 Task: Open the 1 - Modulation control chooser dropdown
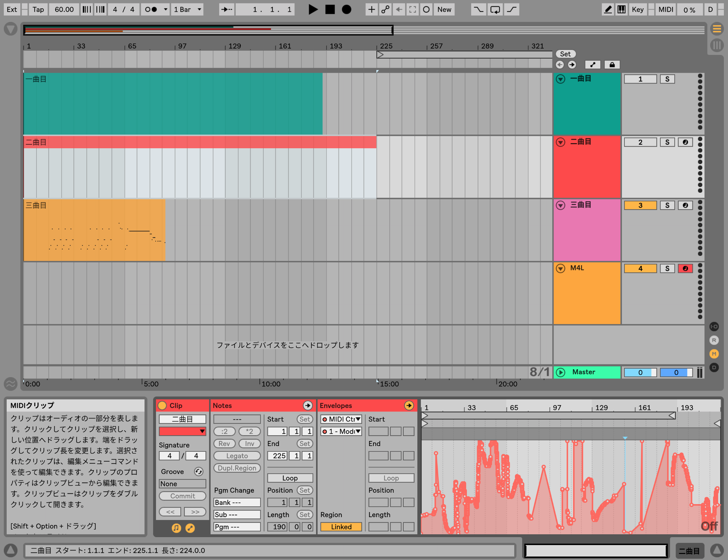click(341, 431)
